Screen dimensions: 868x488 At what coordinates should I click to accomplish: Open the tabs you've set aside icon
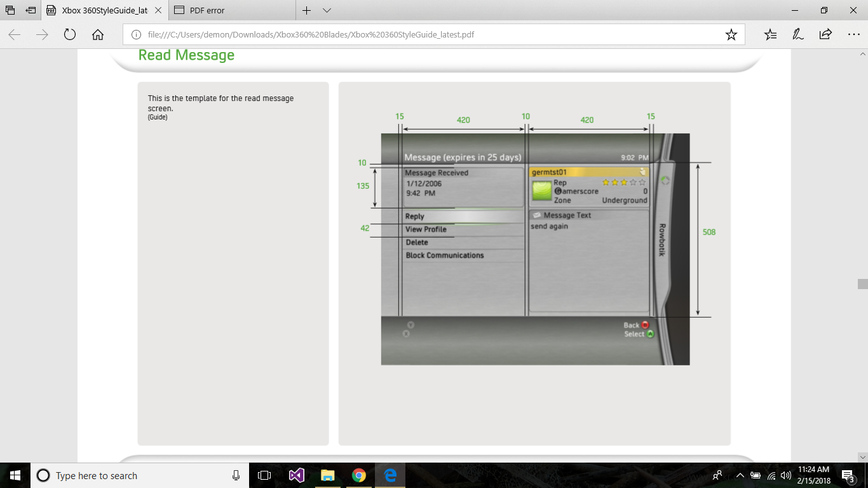coord(10,10)
